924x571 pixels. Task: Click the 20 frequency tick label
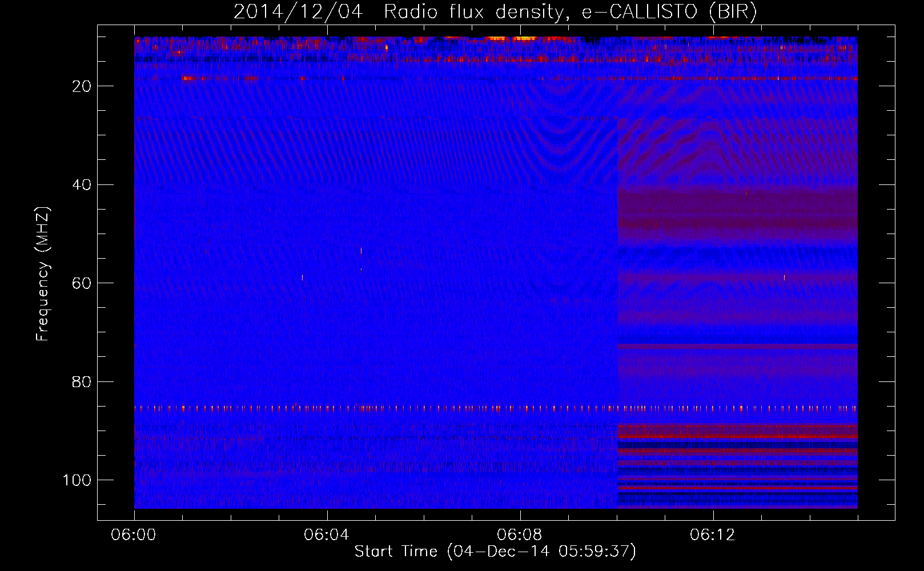tap(82, 86)
